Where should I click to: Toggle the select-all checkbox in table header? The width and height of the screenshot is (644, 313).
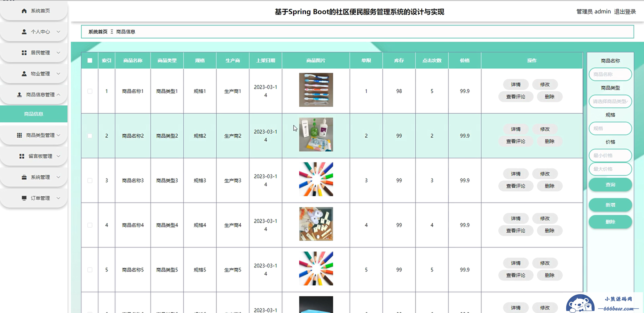tap(90, 60)
